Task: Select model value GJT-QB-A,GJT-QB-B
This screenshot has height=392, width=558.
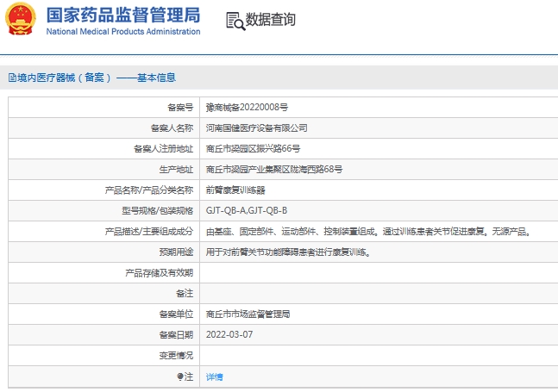Action: (247, 211)
